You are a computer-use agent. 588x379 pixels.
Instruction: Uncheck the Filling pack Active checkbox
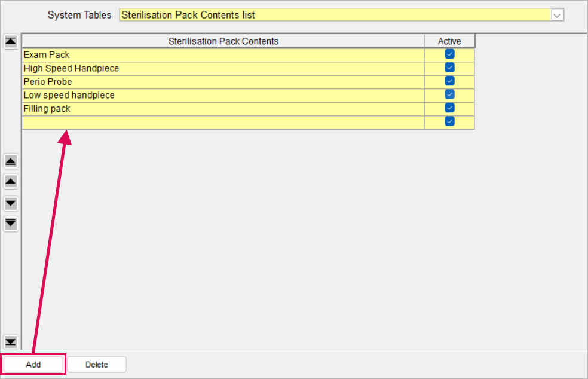click(449, 108)
